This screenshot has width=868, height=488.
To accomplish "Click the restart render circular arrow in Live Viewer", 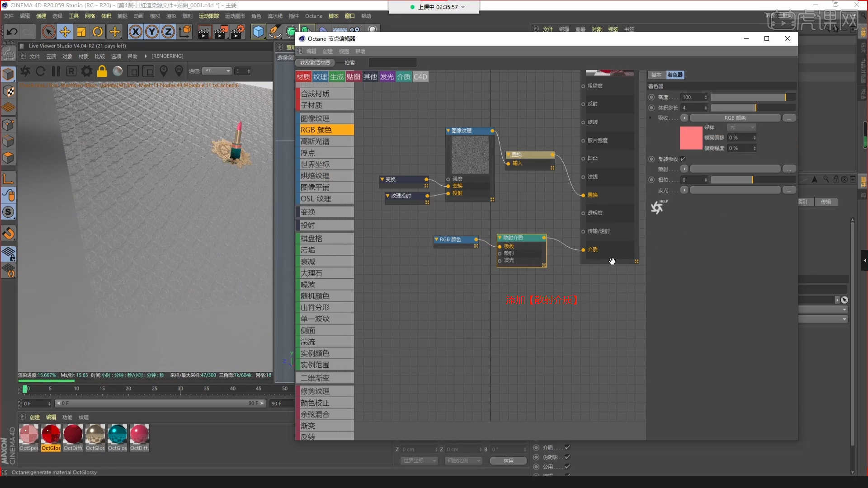I will pos(41,71).
